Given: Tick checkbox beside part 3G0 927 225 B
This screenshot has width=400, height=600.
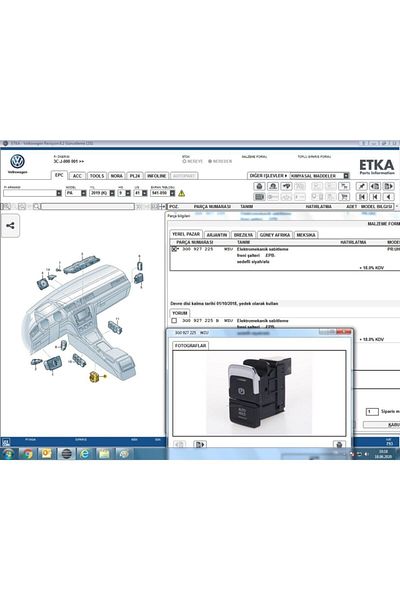Looking at the screenshot, I should (174, 321).
